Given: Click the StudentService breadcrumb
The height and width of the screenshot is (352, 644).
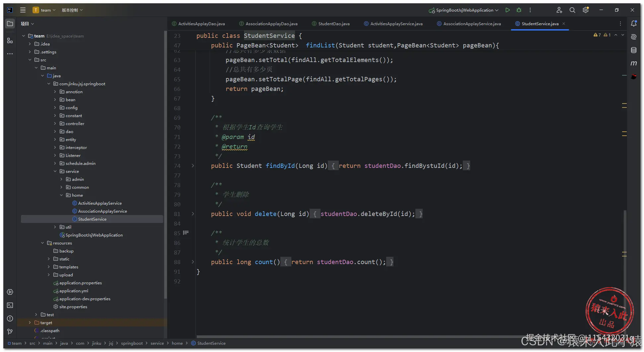Looking at the screenshot, I should click(208, 343).
